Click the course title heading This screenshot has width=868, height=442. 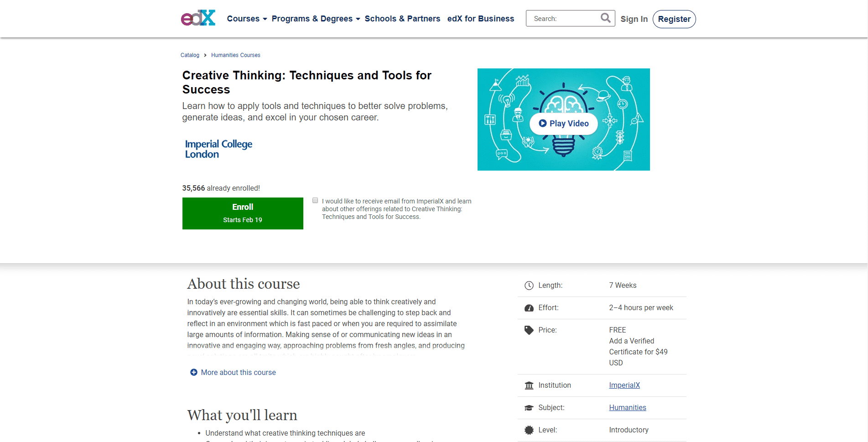(x=307, y=82)
